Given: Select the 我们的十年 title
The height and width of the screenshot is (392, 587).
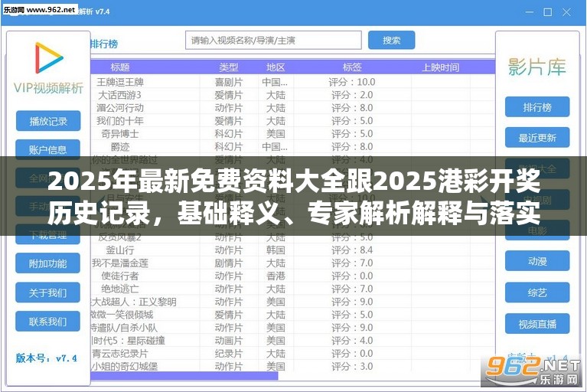Looking at the screenshot, I should tap(120, 121).
